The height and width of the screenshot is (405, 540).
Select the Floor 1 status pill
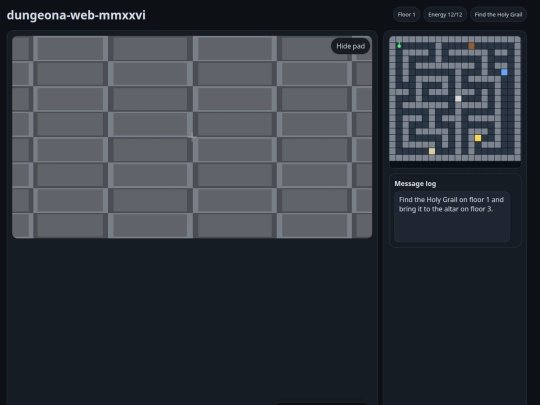click(406, 15)
